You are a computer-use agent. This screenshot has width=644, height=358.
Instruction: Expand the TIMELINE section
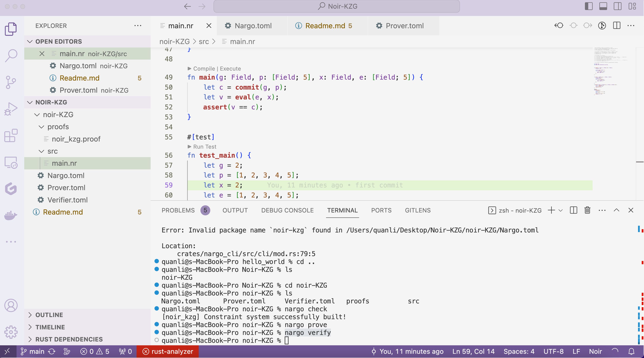coord(88,327)
